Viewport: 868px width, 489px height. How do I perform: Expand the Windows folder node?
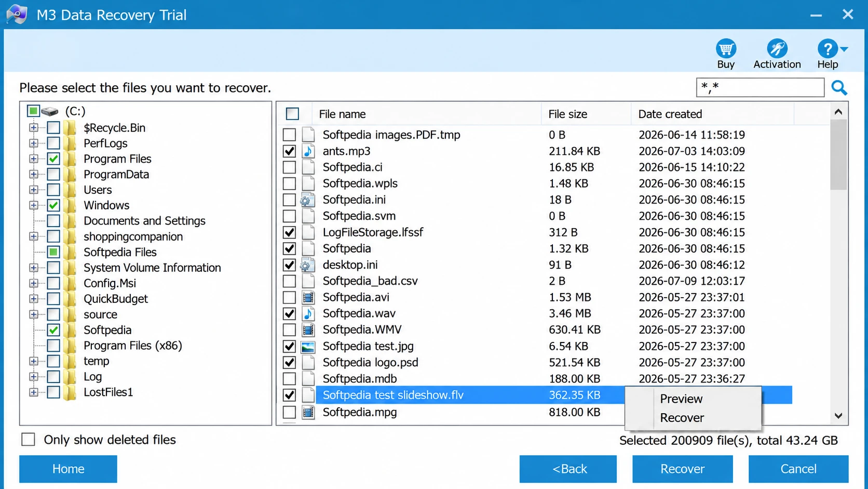pos(34,205)
